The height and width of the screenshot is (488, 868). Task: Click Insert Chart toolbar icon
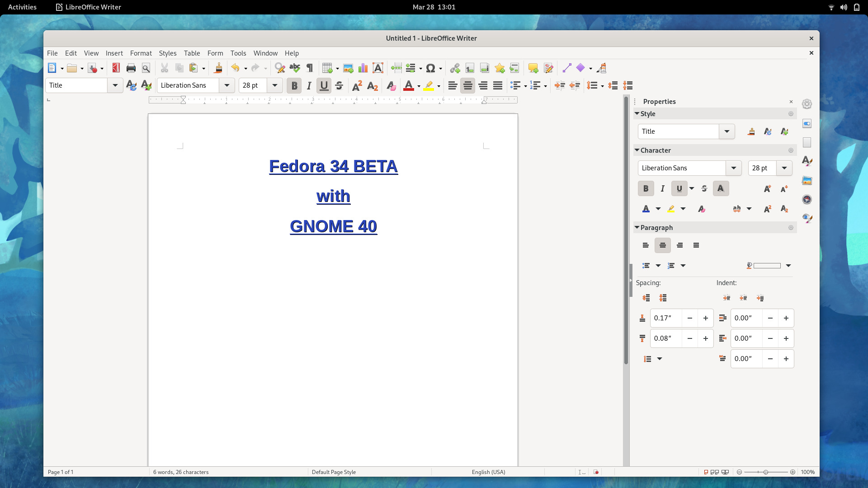tap(363, 68)
